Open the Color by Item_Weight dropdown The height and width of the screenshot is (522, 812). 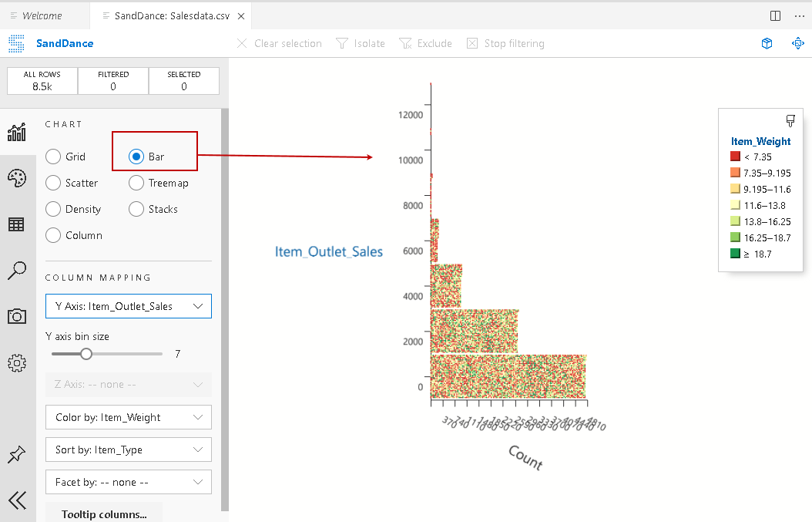[x=129, y=417]
